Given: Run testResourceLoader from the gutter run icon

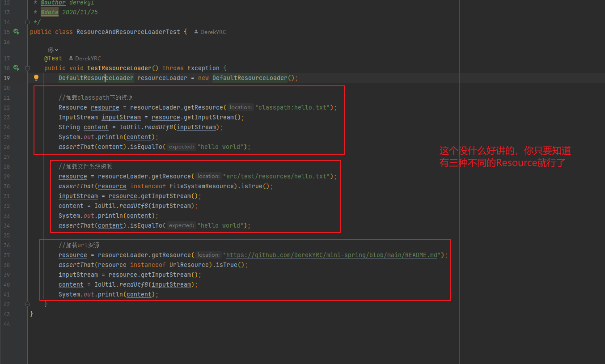Looking at the screenshot, I should 16,68.
